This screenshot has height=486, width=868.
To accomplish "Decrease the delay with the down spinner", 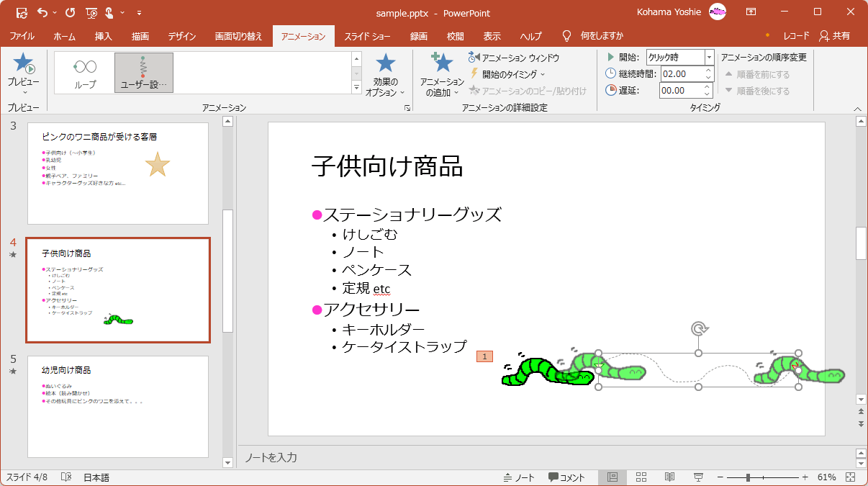I will point(708,94).
